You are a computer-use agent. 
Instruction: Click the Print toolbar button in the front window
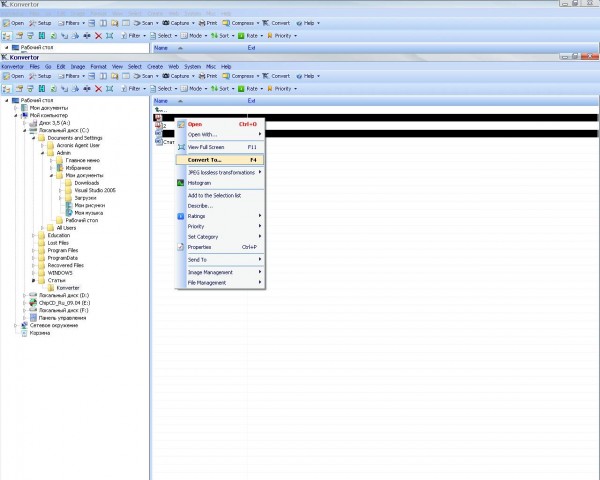(208, 76)
